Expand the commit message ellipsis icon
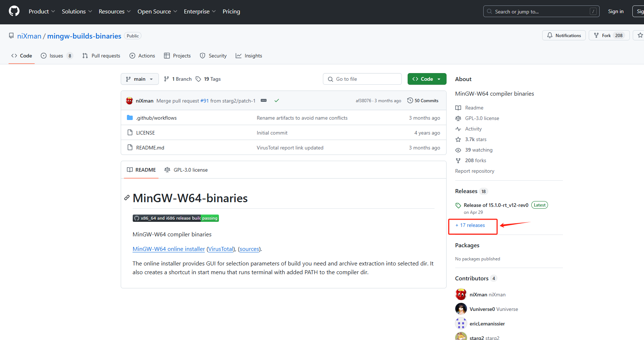 coord(264,100)
